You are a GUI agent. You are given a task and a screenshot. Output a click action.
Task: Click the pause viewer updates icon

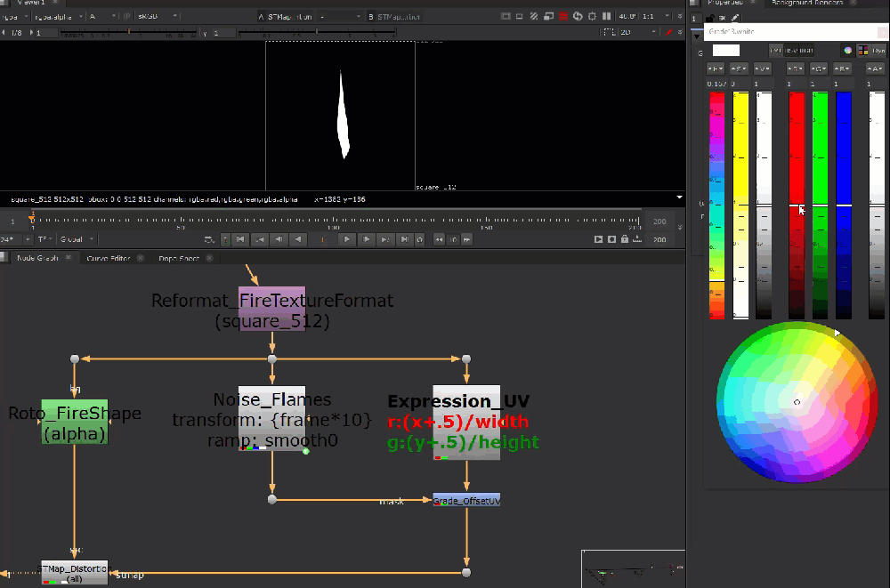tap(607, 17)
